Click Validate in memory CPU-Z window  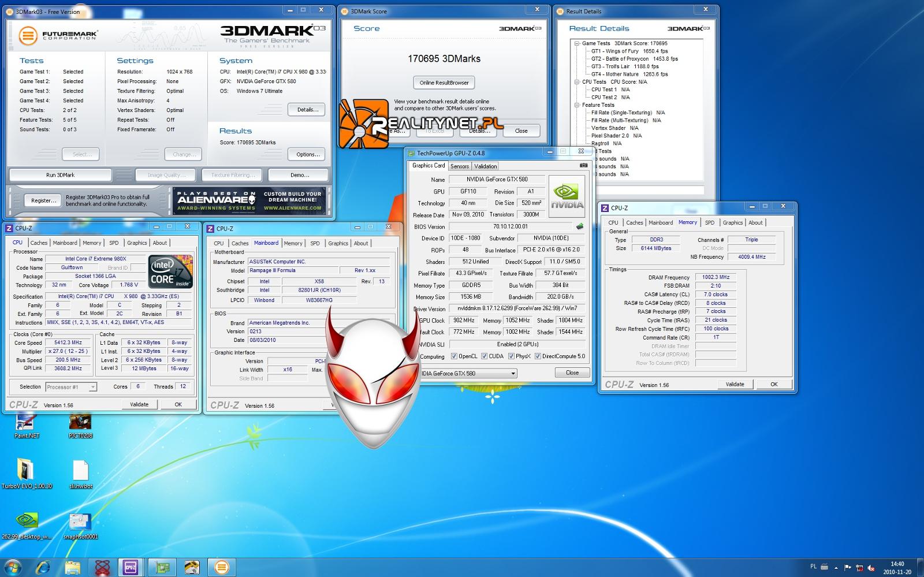pyautogui.click(x=735, y=385)
